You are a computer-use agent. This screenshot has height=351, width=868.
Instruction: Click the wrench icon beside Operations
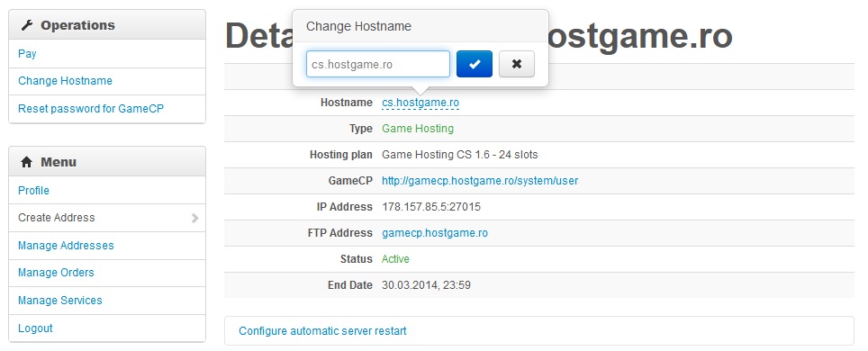coord(26,25)
